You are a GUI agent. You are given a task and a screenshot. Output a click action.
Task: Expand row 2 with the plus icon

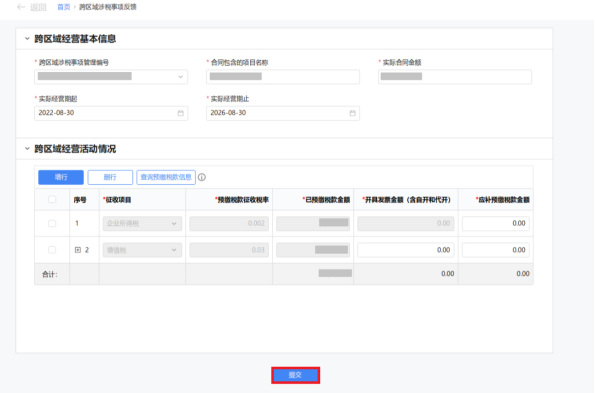pos(78,250)
